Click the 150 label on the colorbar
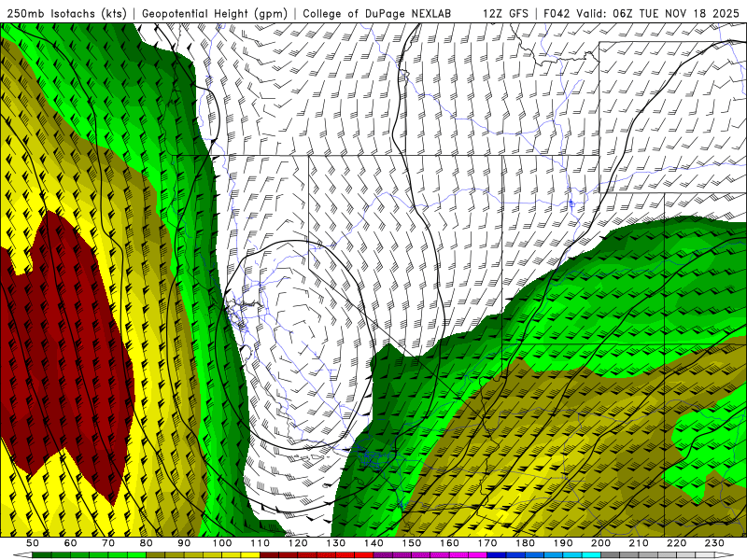This screenshot has width=747, height=560. pyautogui.click(x=412, y=543)
